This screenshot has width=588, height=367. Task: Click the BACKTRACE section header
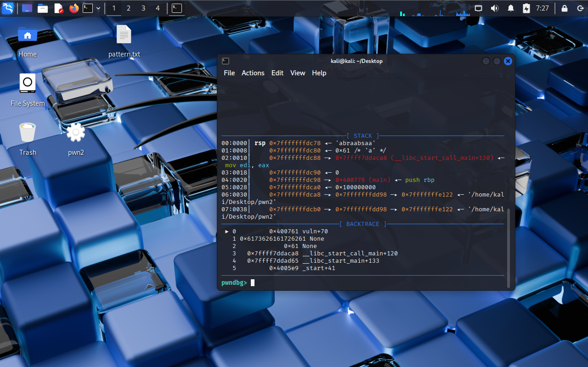point(363,224)
